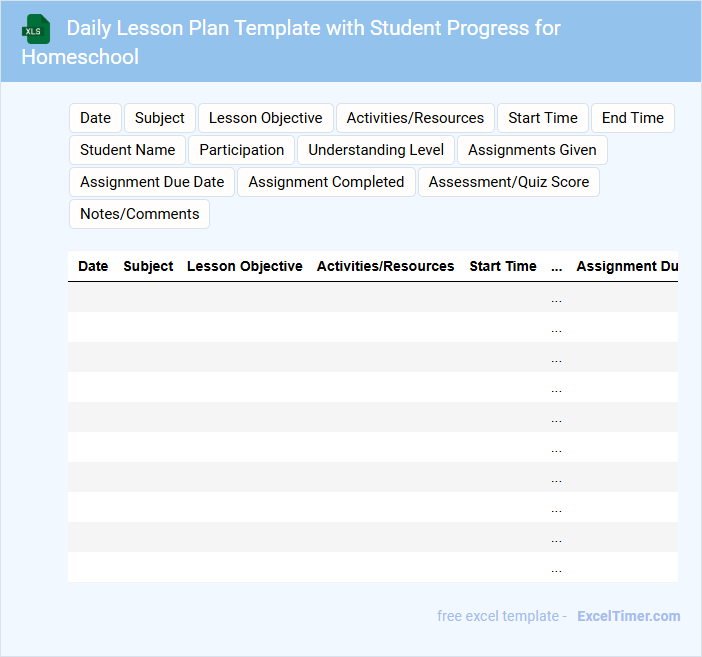Viewport: 702px width, 657px height.
Task: Click the ellipsis column header
Action: coord(557,267)
